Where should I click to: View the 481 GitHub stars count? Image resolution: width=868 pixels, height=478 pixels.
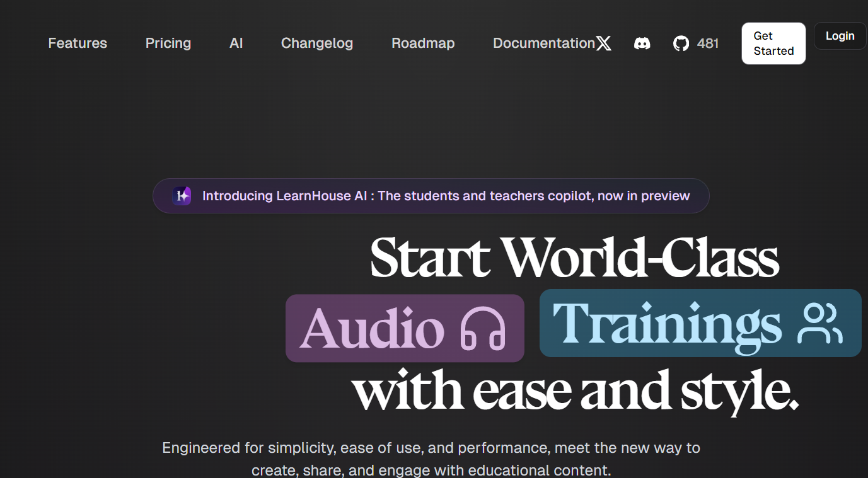pyautogui.click(x=709, y=43)
